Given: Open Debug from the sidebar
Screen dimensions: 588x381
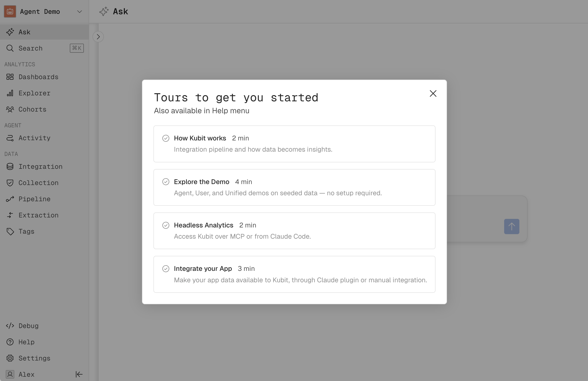Looking at the screenshot, I should coord(45,326).
